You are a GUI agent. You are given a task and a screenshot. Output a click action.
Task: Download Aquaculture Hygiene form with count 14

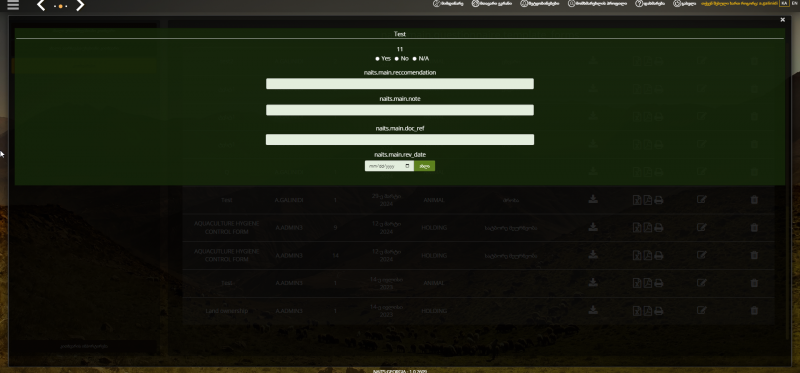pyautogui.click(x=593, y=255)
